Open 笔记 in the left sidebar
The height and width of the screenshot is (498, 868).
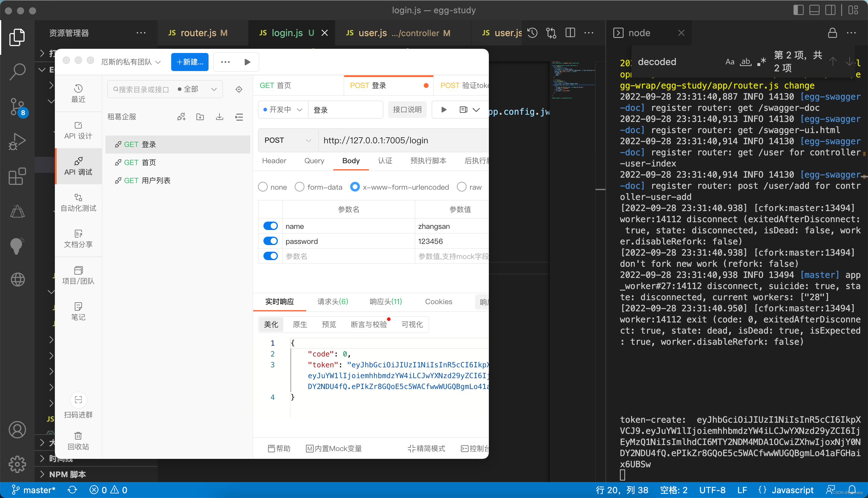coord(78,311)
